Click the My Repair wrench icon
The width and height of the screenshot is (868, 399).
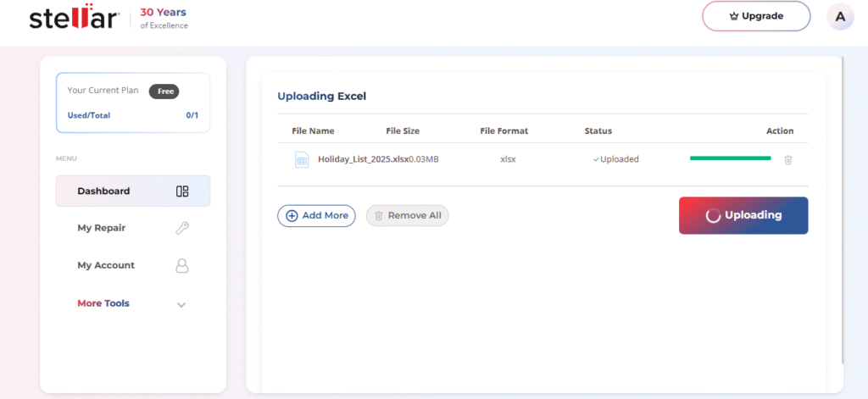[182, 228]
